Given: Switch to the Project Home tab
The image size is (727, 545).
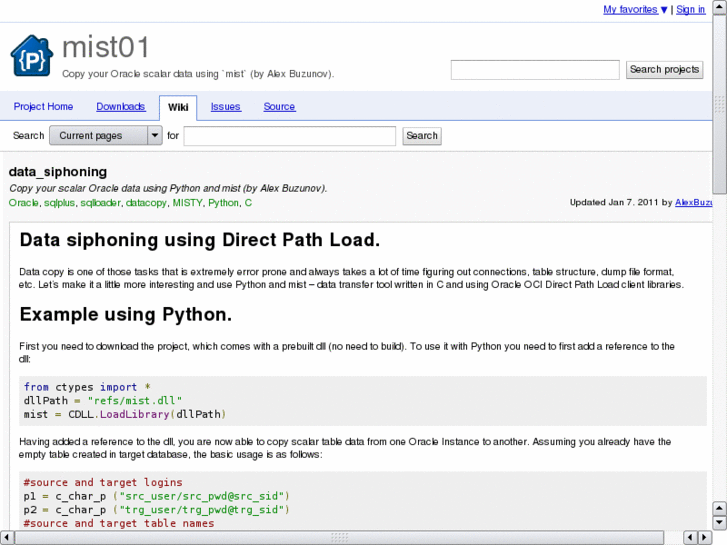Looking at the screenshot, I should click(x=43, y=107).
